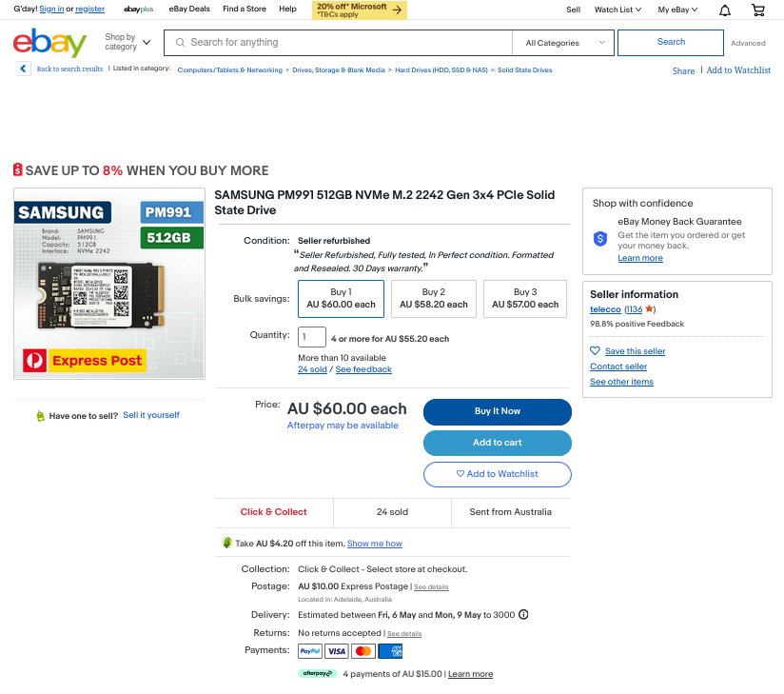This screenshot has width=784, height=694.
Task: Click the eBay logo
Action: click(50, 43)
